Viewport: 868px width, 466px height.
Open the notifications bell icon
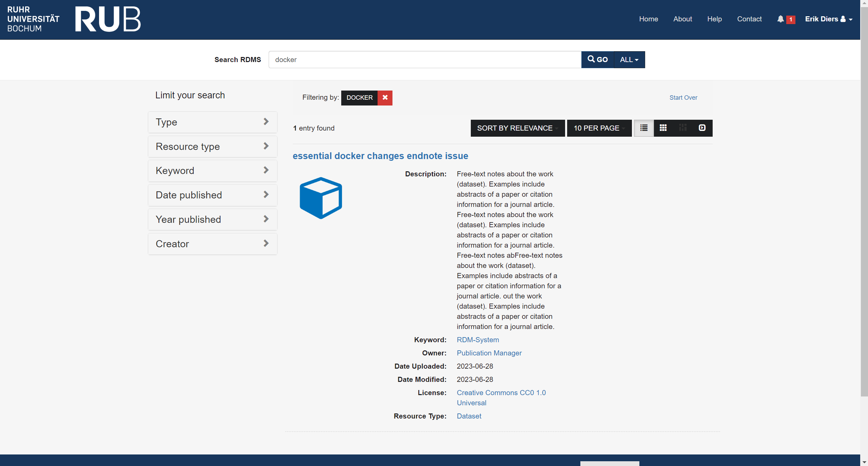pos(780,19)
